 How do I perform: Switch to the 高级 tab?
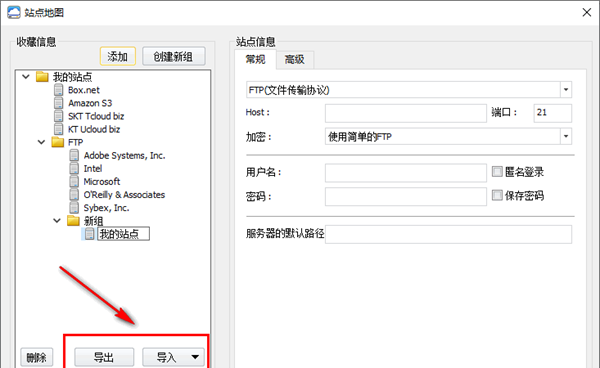[x=295, y=60]
